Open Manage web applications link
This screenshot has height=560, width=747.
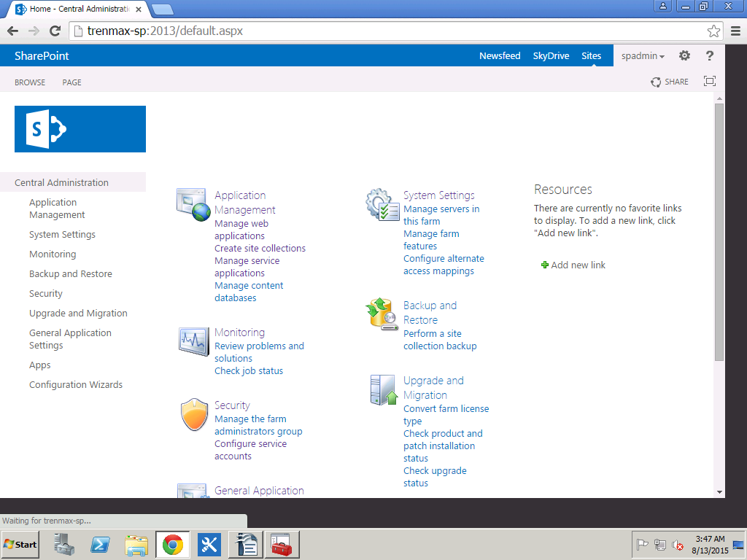241,230
